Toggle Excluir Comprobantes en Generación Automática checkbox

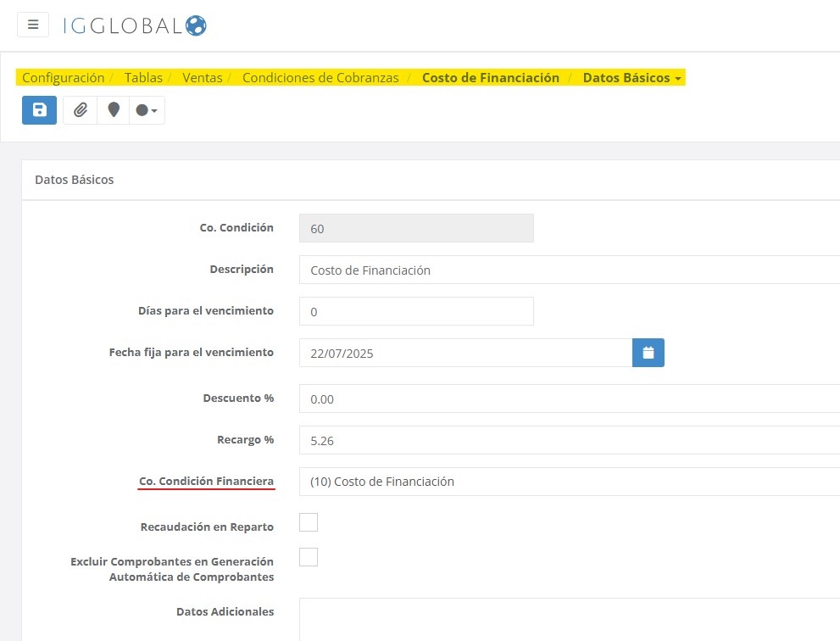point(309,557)
